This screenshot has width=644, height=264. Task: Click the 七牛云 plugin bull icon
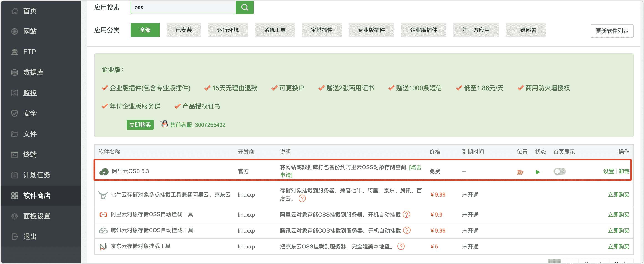tap(103, 195)
